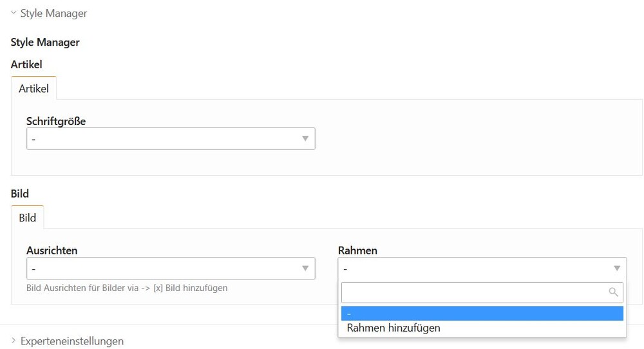The height and width of the screenshot is (349, 644).
Task: Click the arrow on the Ausrichten dropdown
Action: 305,269
